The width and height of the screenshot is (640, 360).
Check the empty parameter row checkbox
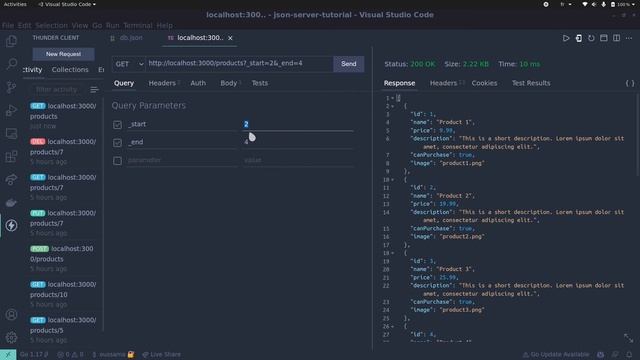117,160
